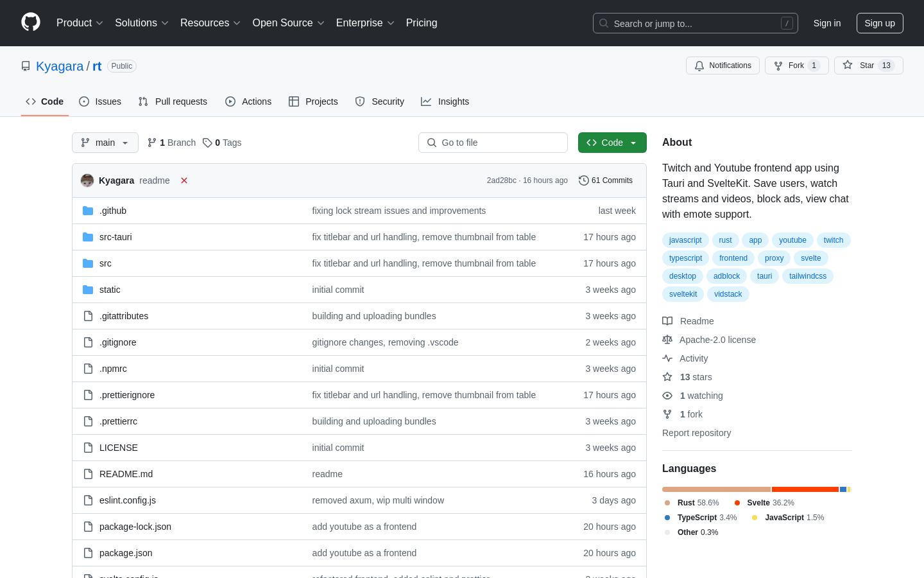924x578 pixels.
Task: Click the static folder icon
Action: coord(88,290)
